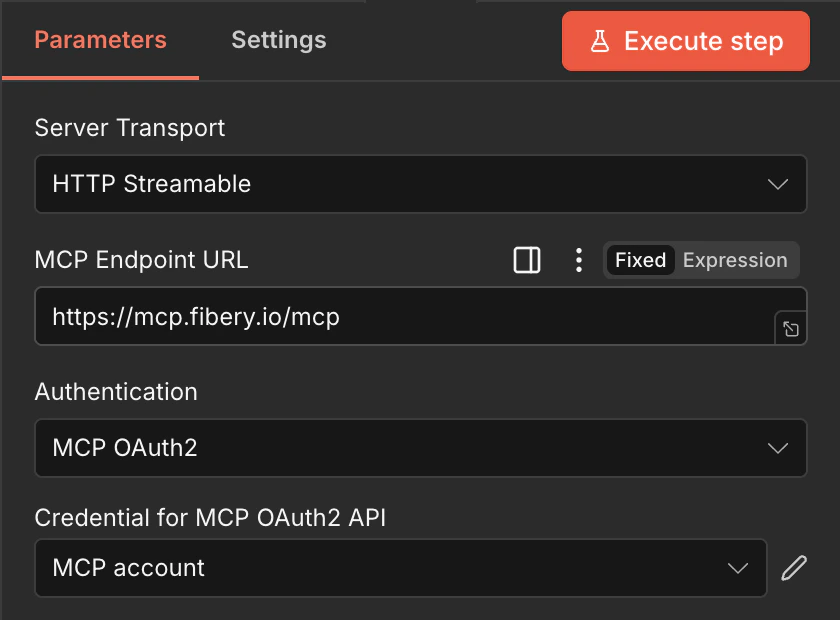Edit the MCP account credential with the pencil icon
This screenshot has height=620, width=840.
(x=793, y=567)
